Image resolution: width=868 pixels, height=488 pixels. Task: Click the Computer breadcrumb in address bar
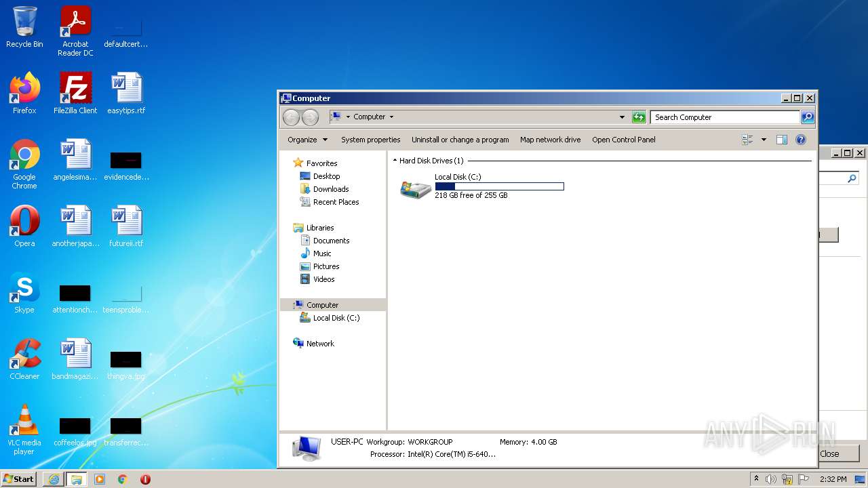(x=369, y=117)
